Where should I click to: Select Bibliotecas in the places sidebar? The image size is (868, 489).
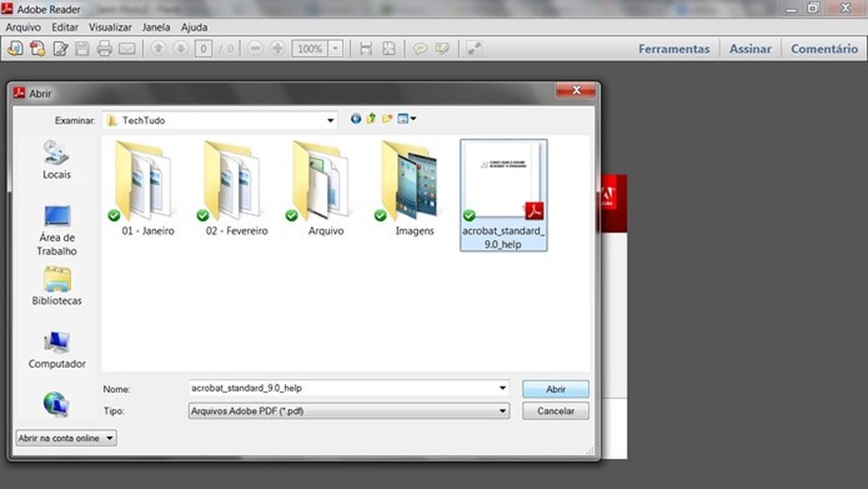56,286
